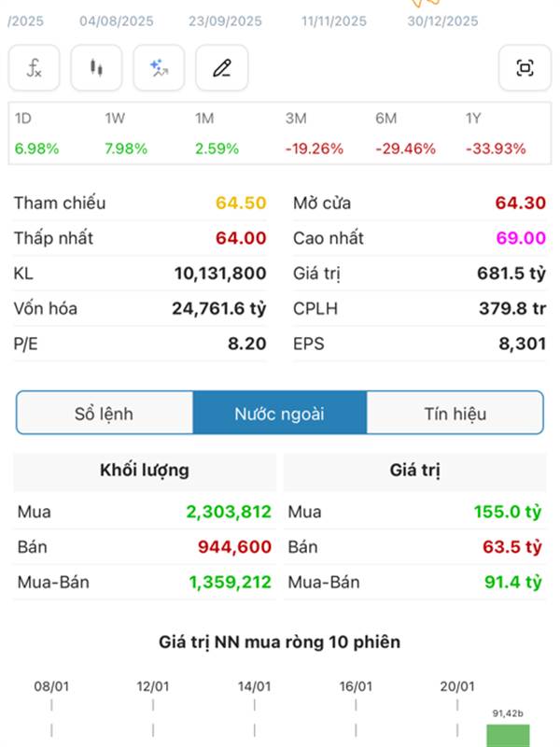Select the 1W performance period
Screen dimensions: 560x747
click(x=127, y=134)
